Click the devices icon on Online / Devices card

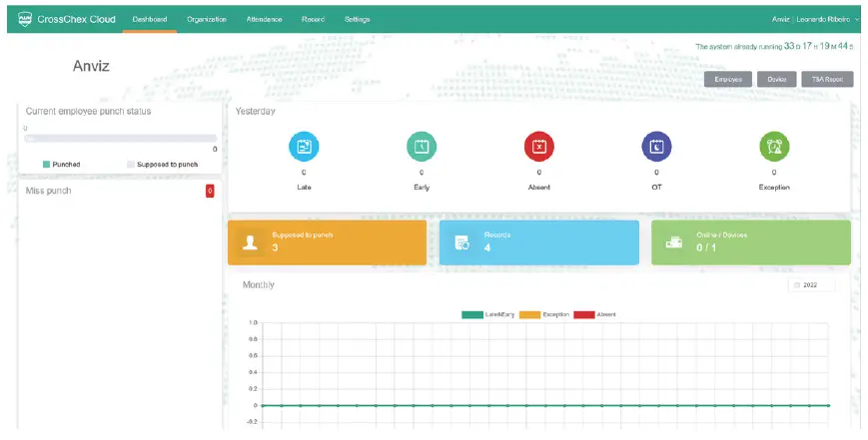673,242
